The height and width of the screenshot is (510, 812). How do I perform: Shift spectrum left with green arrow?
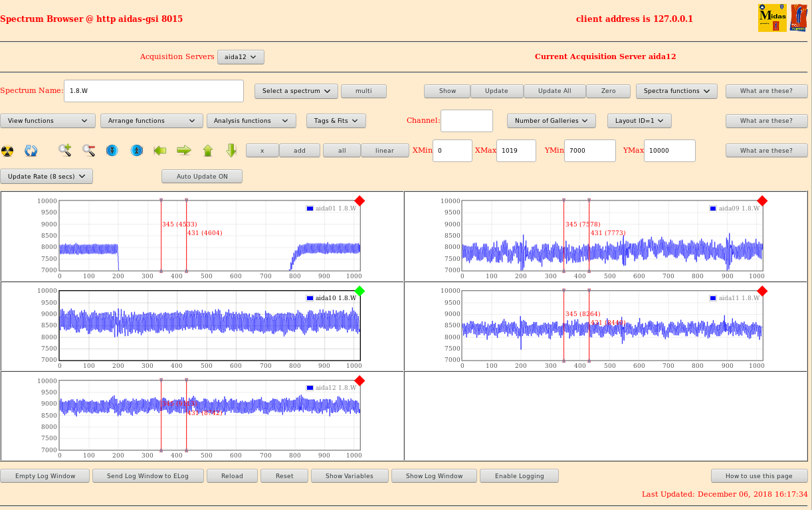coord(160,151)
